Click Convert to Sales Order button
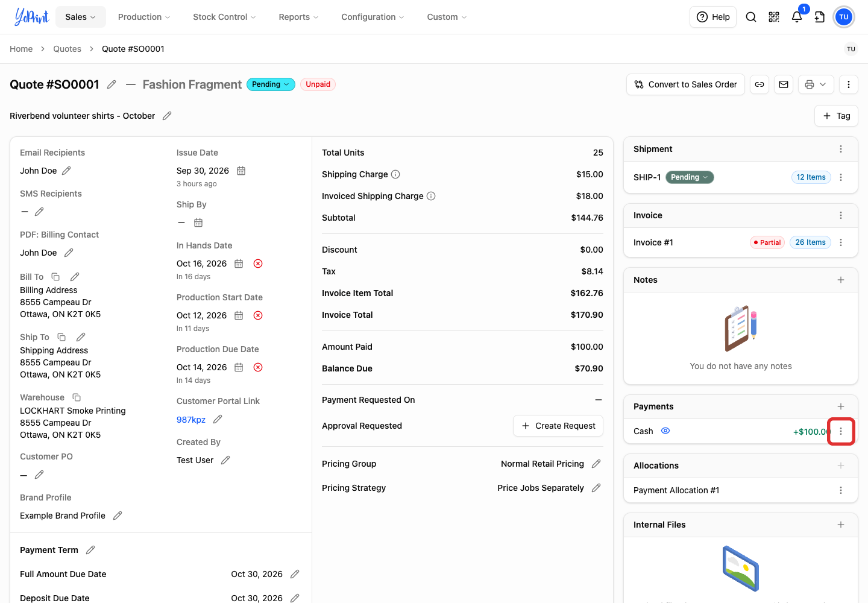This screenshot has height=603, width=868. [686, 84]
